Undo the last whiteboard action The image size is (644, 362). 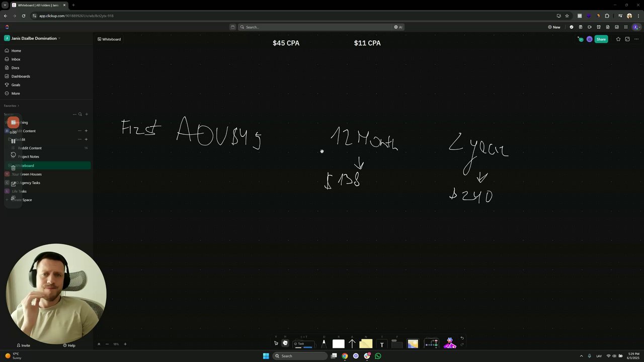(462, 338)
